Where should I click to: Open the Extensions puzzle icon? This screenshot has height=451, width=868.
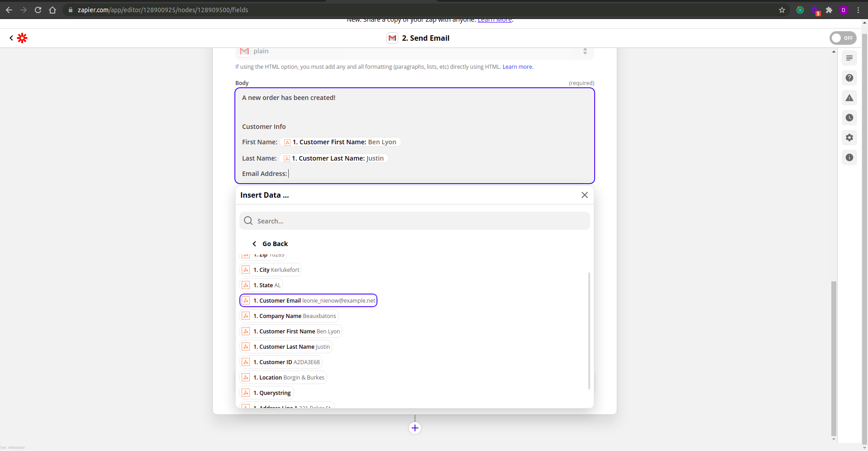click(x=829, y=10)
